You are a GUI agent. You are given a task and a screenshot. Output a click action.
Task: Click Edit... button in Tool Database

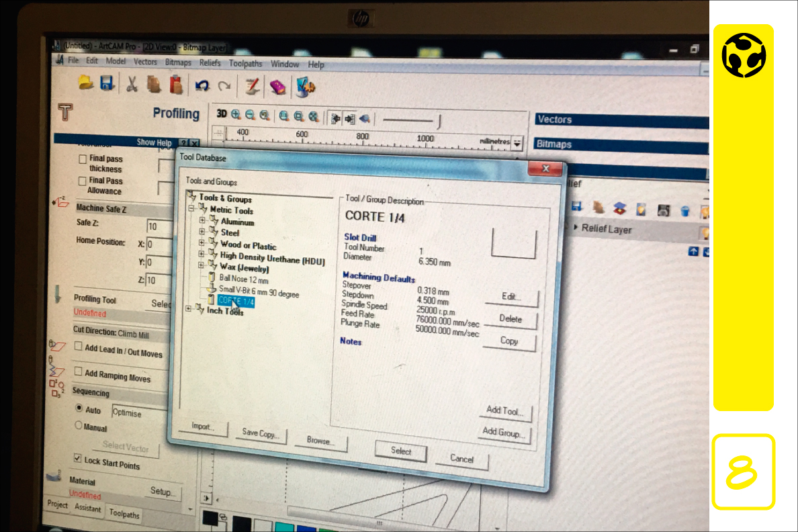coord(511,297)
